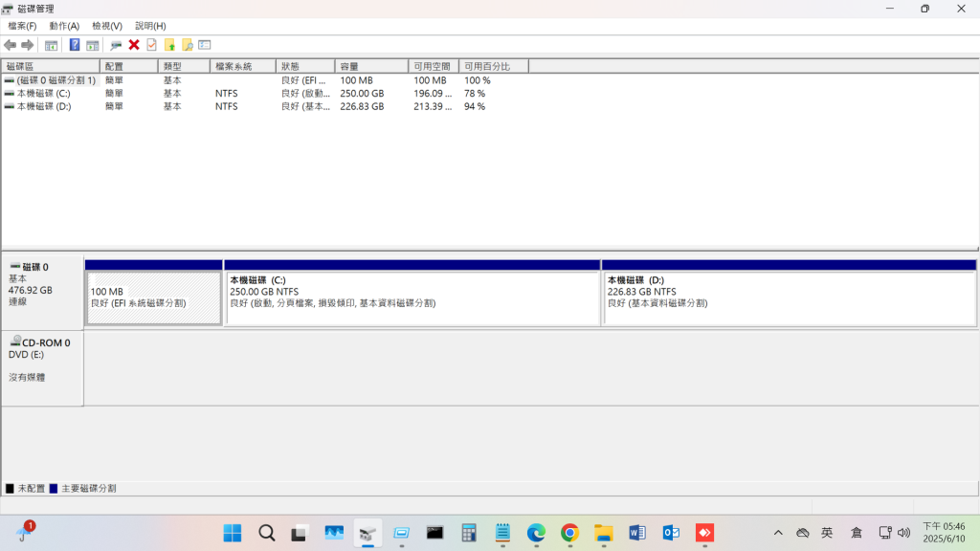This screenshot has width=980, height=551.
Task: Open the 動作(A) menu
Action: tap(64, 26)
